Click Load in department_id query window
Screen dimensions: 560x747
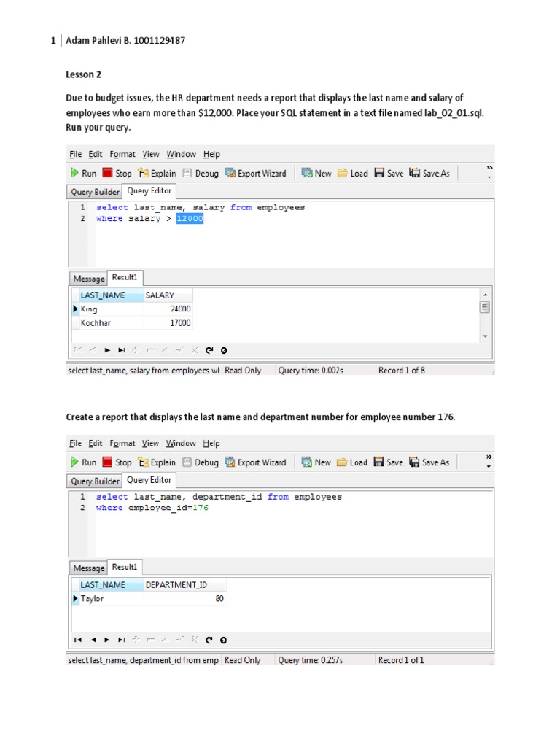(x=352, y=462)
